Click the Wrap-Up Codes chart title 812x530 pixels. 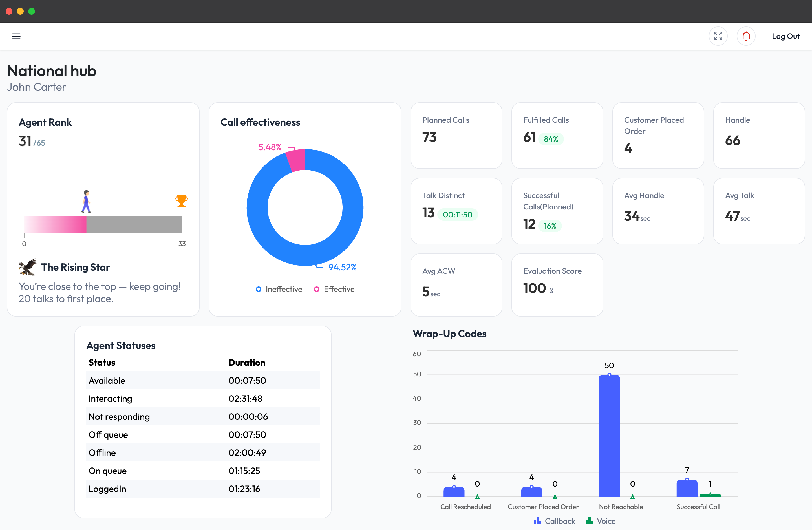pyautogui.click(x=450, y=334)
